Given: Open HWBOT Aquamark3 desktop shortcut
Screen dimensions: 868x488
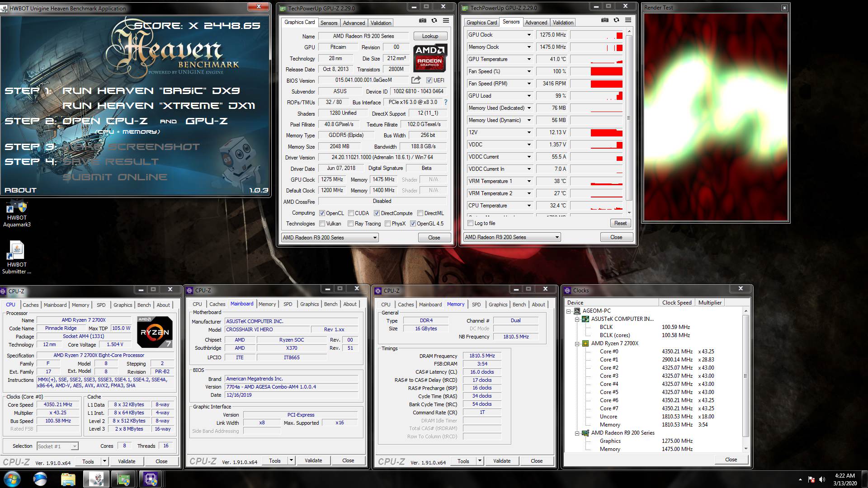Looking at the screenshot, I should (x=17, y=214).
